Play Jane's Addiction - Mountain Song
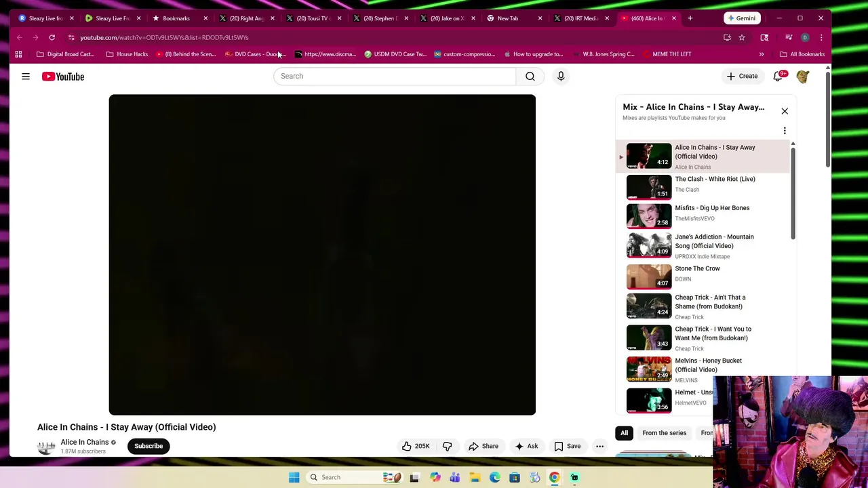Viewport: 868px width, 488px height. 704,246
